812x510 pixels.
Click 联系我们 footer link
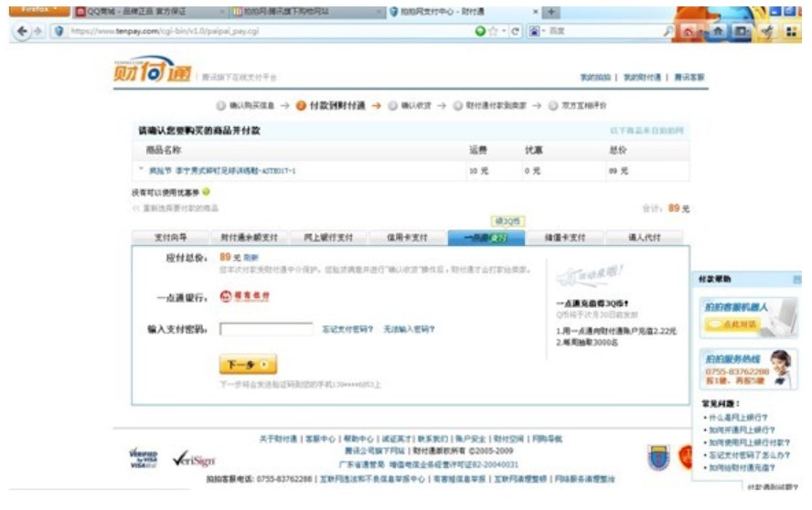click(x=433, y=439)
